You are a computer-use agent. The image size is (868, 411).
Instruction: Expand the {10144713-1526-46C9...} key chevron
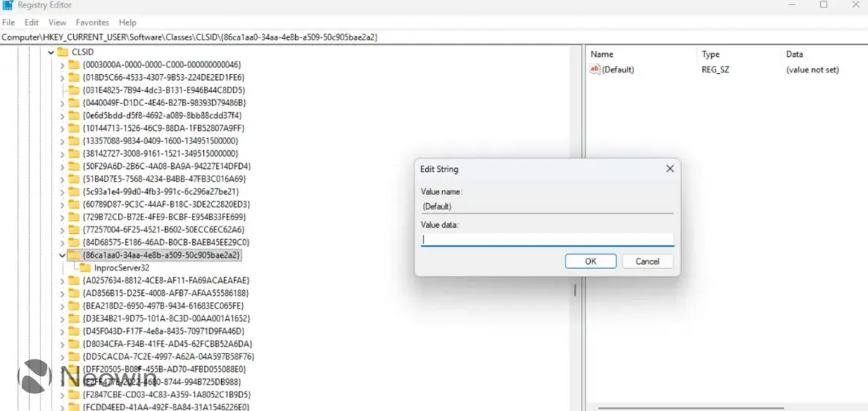coord(62,129)
